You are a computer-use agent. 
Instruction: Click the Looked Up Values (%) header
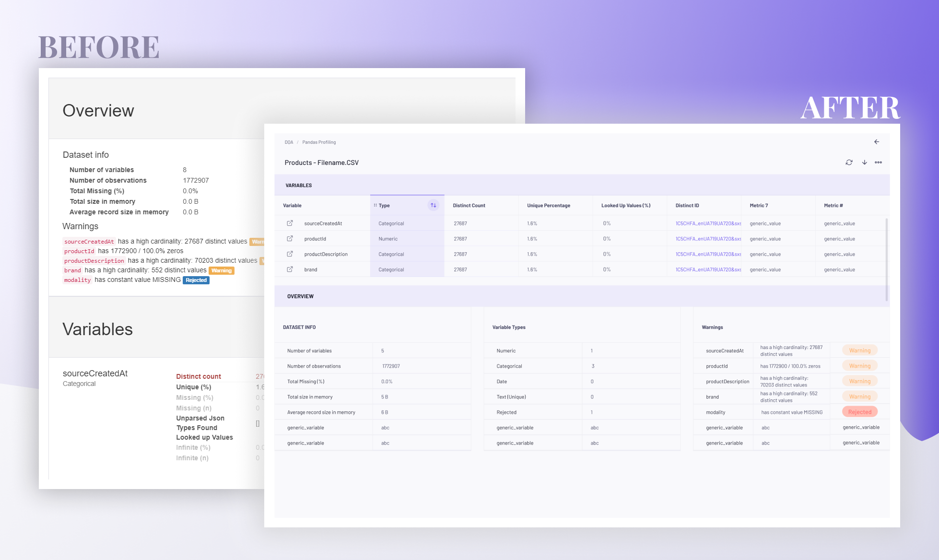pos(626,206)
